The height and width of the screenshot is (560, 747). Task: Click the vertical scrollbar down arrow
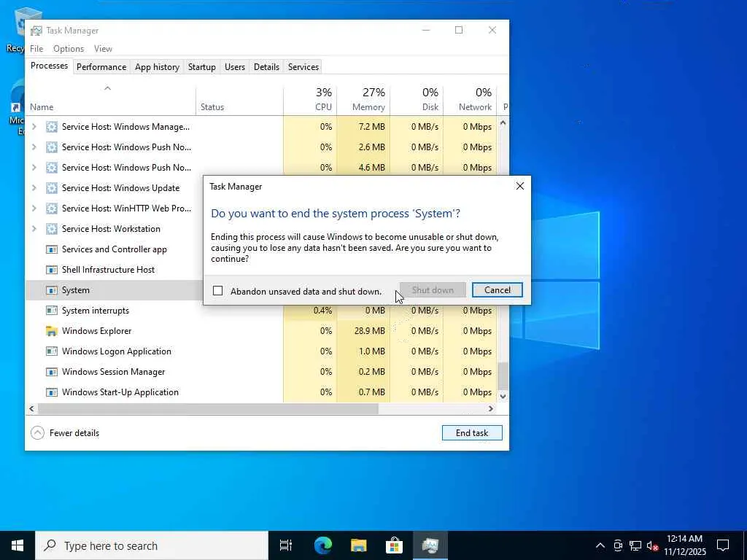503,396
